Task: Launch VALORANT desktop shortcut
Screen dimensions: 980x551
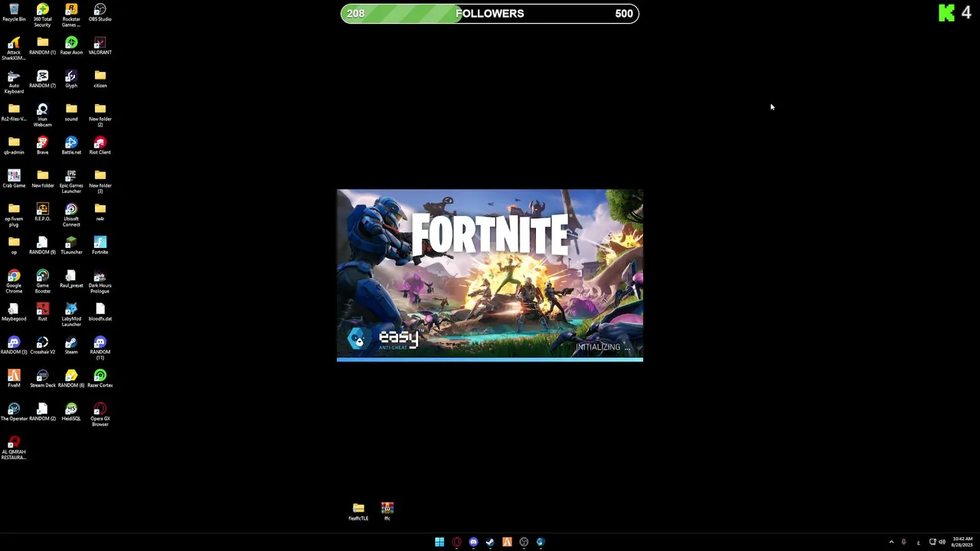Action: point(100,46)
